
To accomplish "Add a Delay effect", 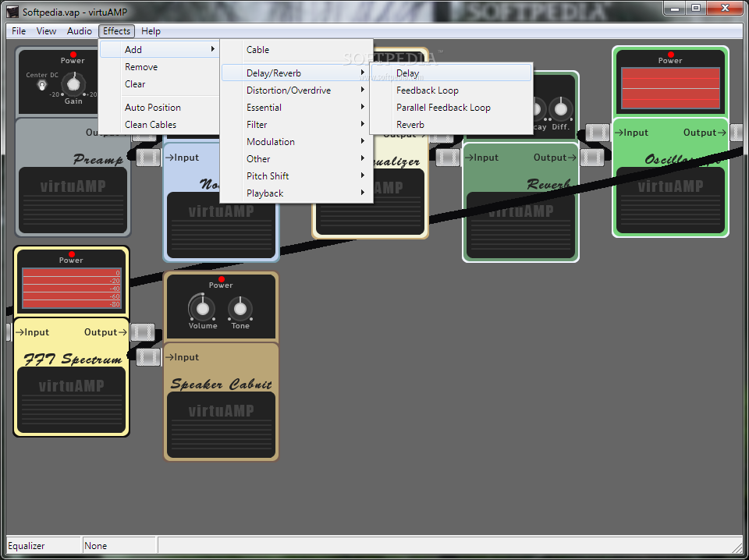I will click(452, 73).
